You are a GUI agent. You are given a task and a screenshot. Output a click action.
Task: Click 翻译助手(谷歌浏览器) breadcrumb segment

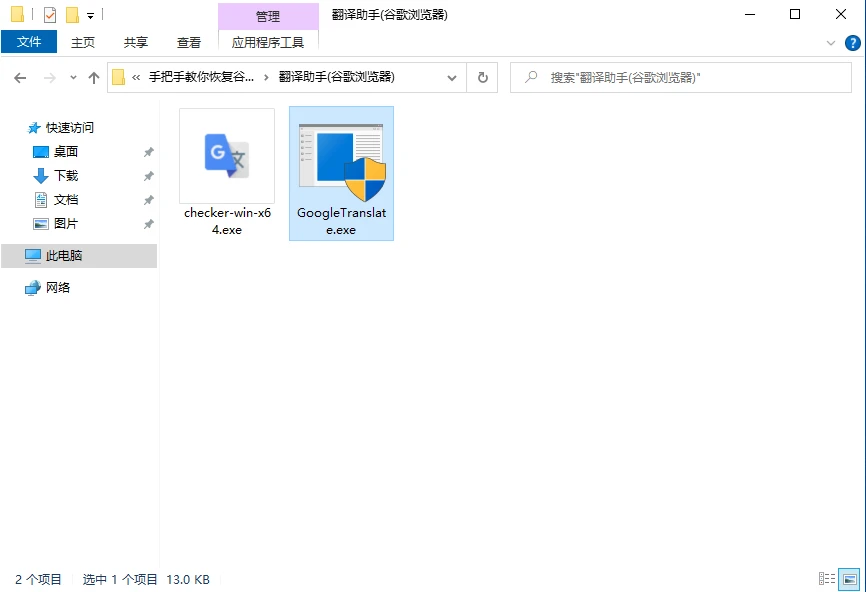[336, 77]
